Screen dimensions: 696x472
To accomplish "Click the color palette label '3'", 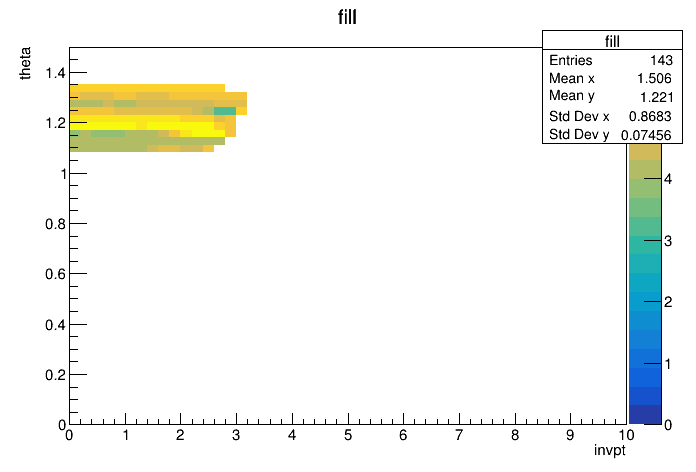I will click(668, 241).
